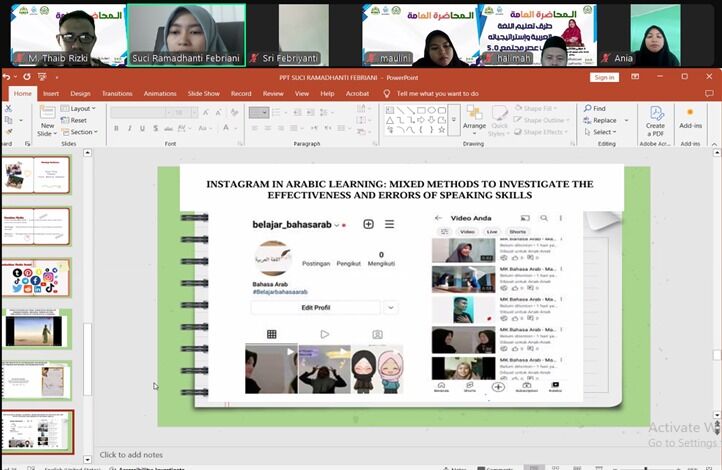Toggle Align Right for paragraph

click(x=280, y=128)
